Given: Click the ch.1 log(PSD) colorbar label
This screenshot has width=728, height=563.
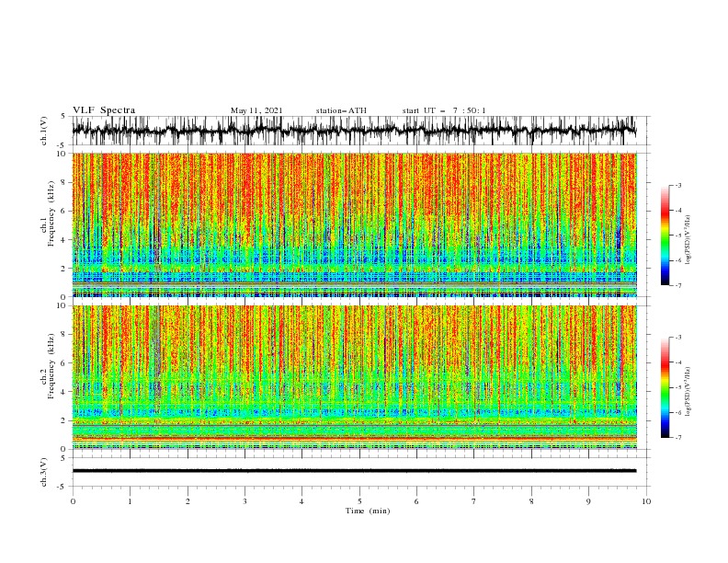Looking at the screenshot, I should (x=688, y=240).
